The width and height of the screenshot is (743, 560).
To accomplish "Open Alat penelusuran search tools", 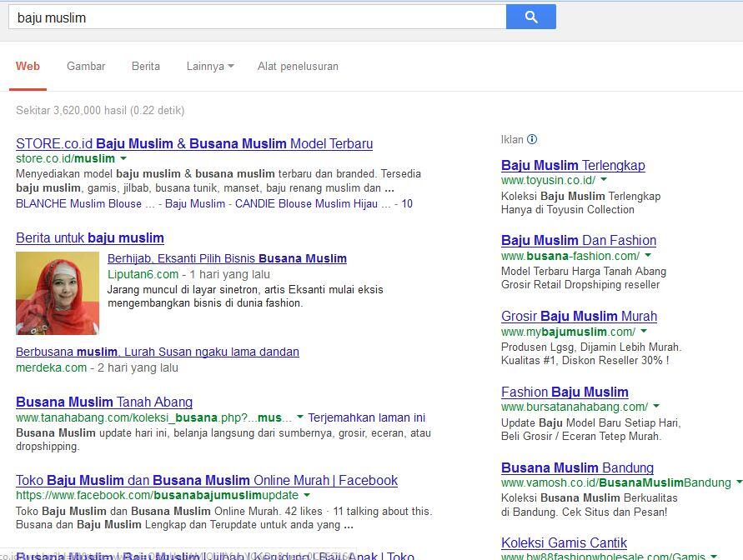I will click(298, 67).
